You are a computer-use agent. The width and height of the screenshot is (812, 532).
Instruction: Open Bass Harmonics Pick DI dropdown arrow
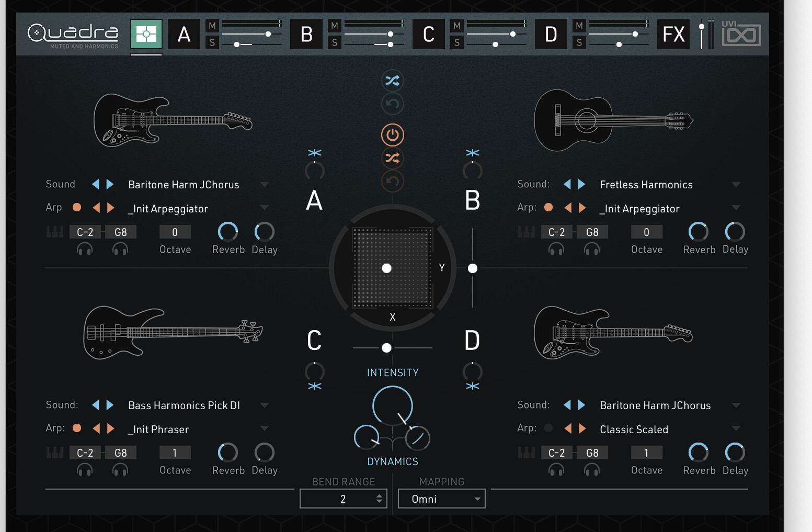(265, 405)
